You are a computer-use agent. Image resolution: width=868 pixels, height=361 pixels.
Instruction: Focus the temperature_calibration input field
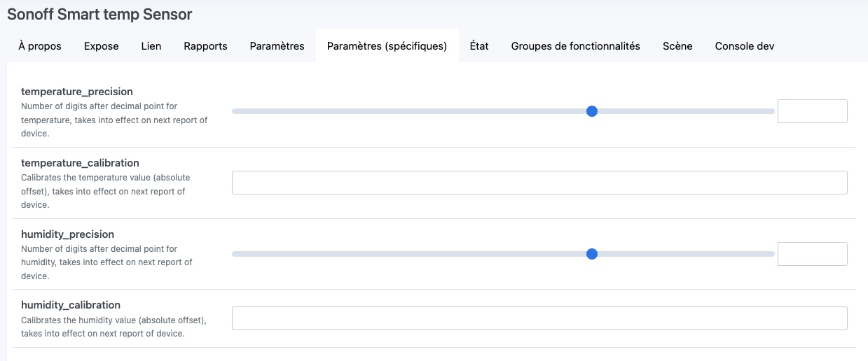click(x=539, y=183)
